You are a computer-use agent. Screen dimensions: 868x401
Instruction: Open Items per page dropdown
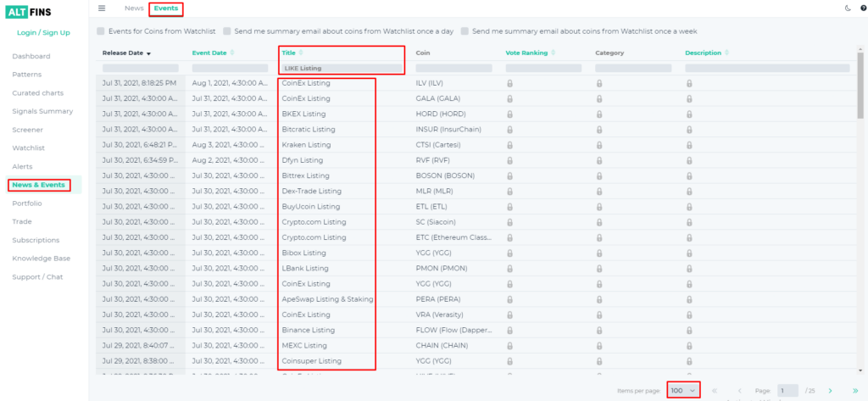coord(683,391)
